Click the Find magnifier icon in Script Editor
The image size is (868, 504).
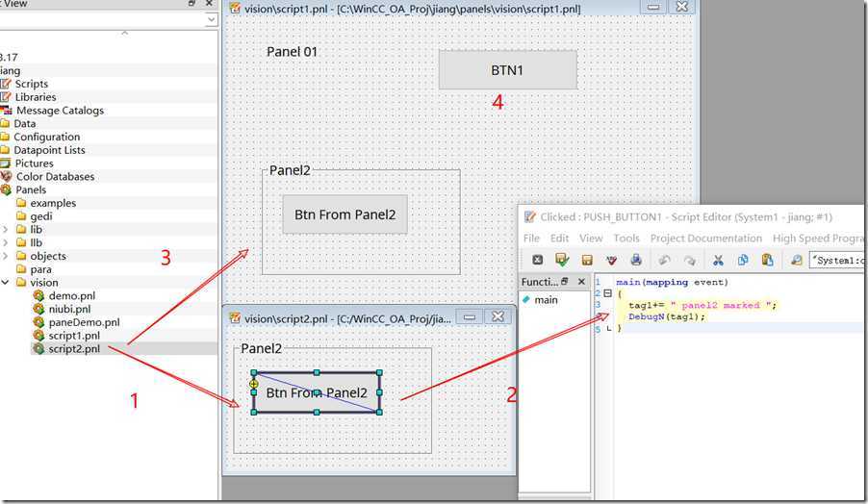click(x=796, y=260)
